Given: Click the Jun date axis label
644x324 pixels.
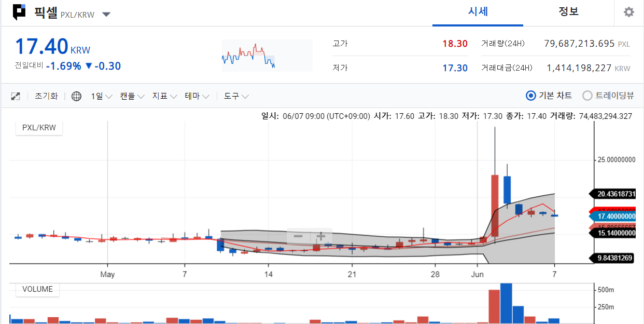Looking at the screenshot, I should tap(477, 274).
